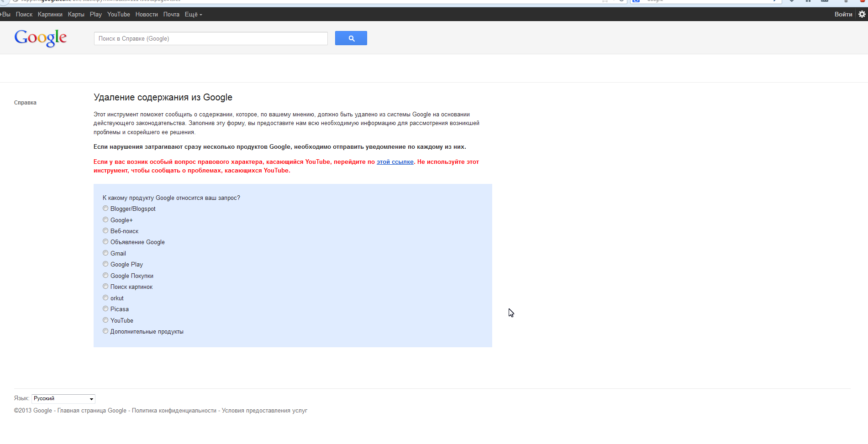Screen dimensions: 868x444
Task: Choose the Поиск картинок radio option
Action: (x=105, y=287)
